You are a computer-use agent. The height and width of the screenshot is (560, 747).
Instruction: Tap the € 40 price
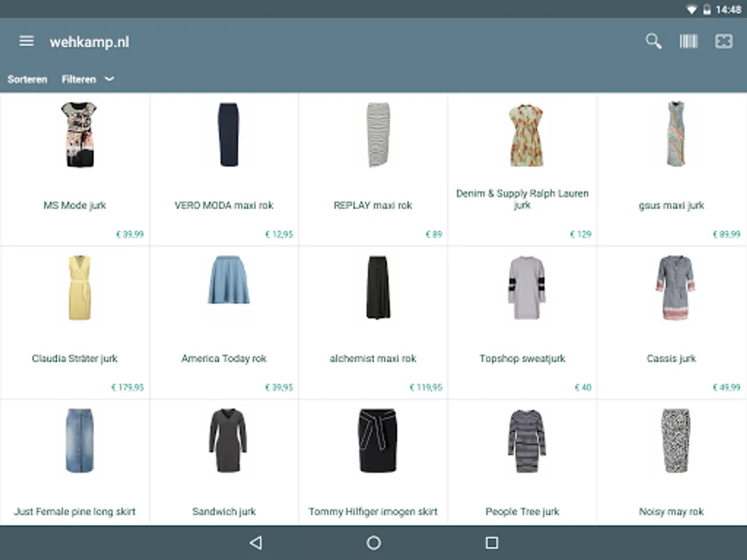point(583,388)
